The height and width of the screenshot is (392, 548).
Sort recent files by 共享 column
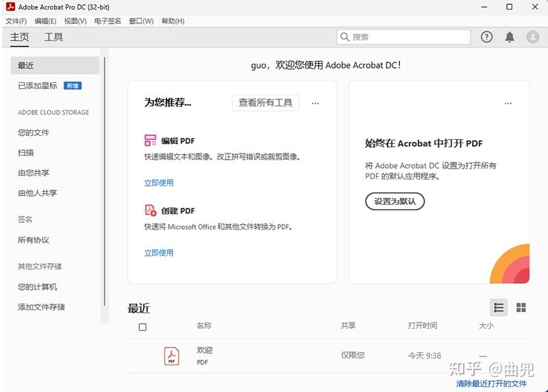349,326
